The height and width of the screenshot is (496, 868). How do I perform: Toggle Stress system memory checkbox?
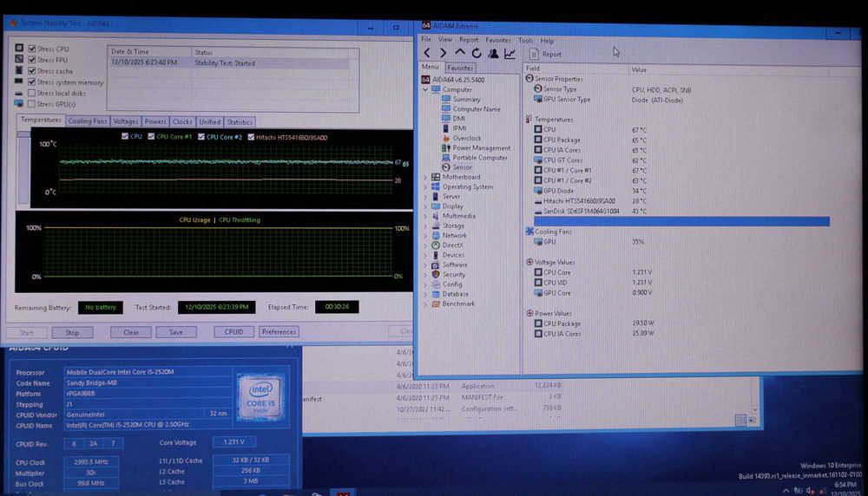32,82
